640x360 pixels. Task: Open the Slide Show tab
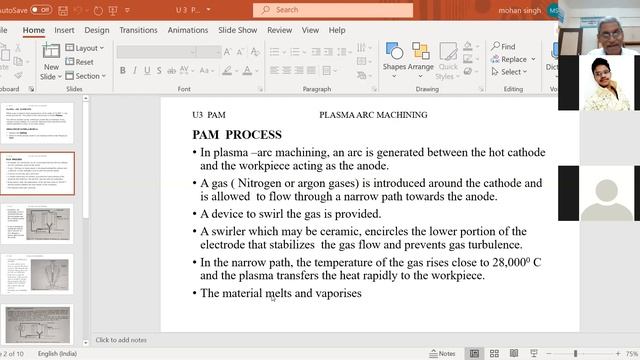coord(238,30)
